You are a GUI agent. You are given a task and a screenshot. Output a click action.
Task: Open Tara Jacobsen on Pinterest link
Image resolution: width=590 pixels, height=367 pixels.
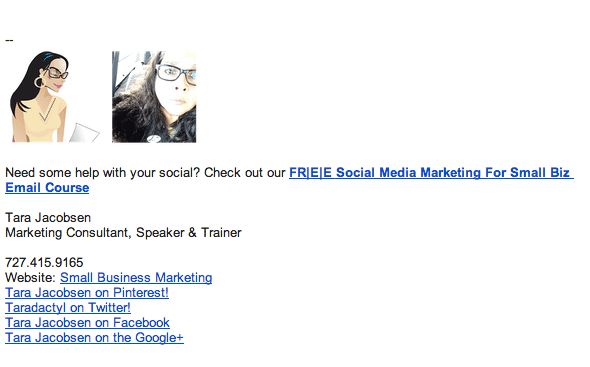87,293
